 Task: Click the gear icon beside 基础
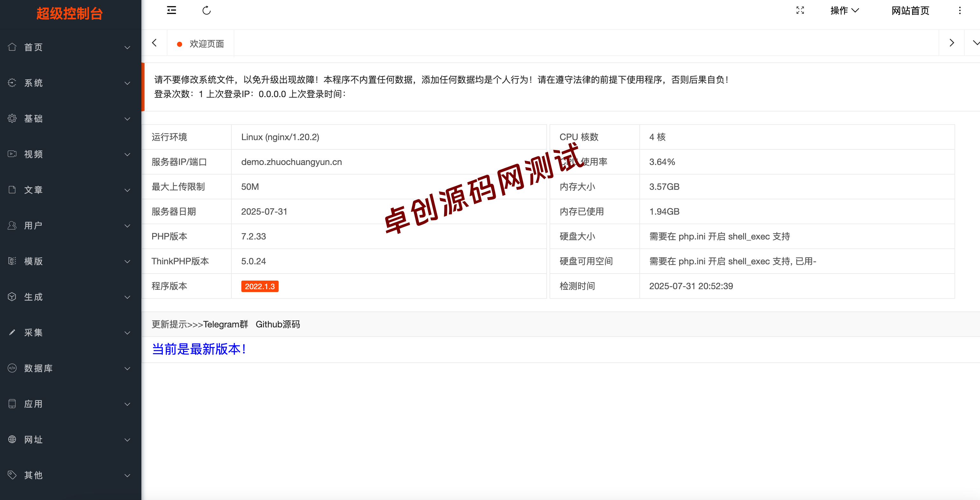(x=12, y=118)
